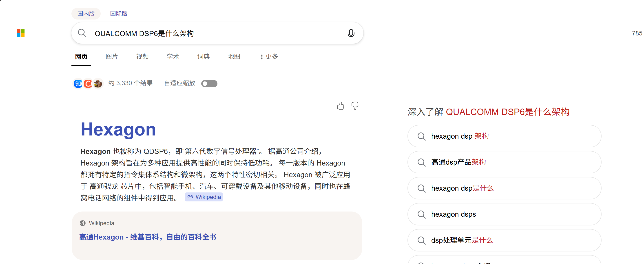Click the 自适应缩放 label

click(x=180, y=83)
